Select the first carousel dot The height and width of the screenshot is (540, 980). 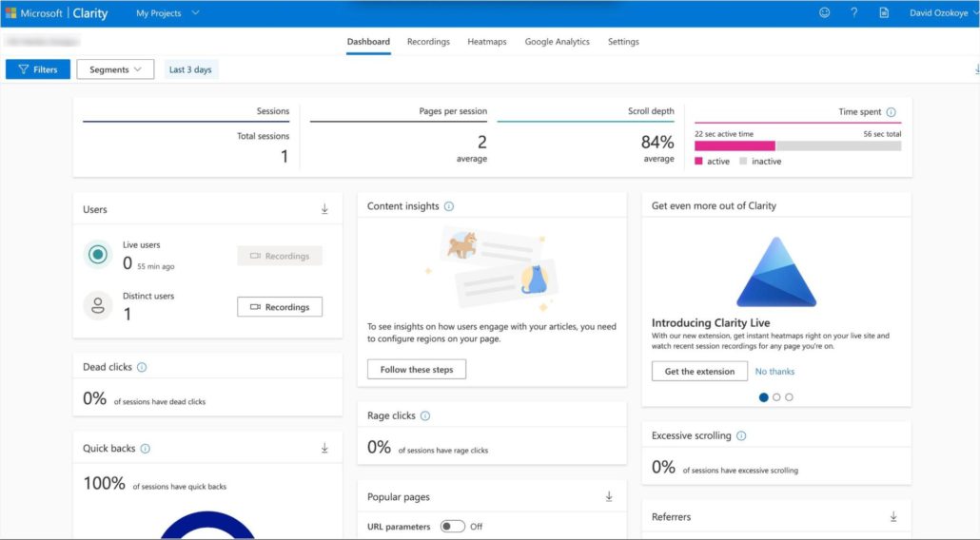pyautogui.click(x=763, y=397)
